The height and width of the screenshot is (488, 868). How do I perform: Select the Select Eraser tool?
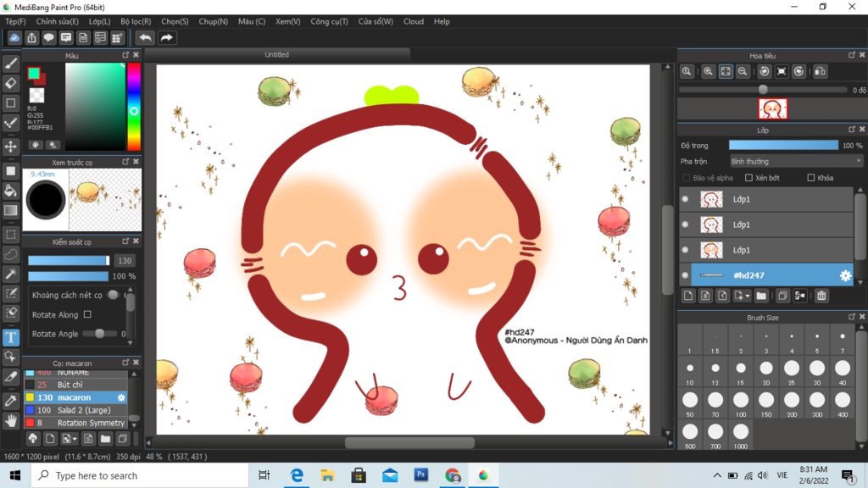coord(10,313)
